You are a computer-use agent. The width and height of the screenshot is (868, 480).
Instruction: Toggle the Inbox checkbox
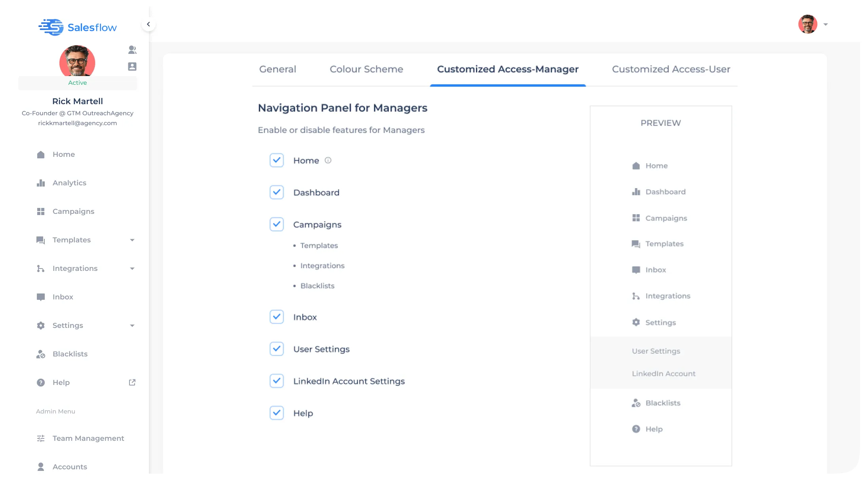pyautogui.click(x=277, y=317)
